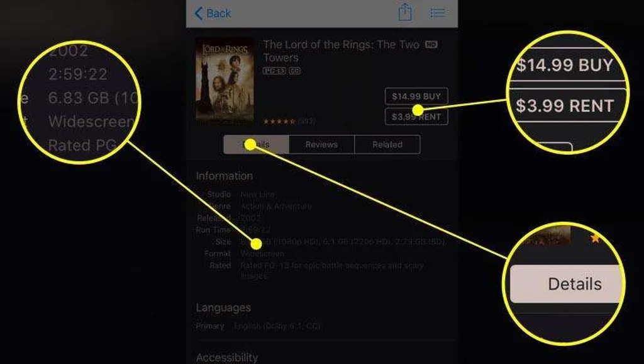Open the share sheet icon
The width and height of the screenshot is (644, 364).
click(405, 12)
